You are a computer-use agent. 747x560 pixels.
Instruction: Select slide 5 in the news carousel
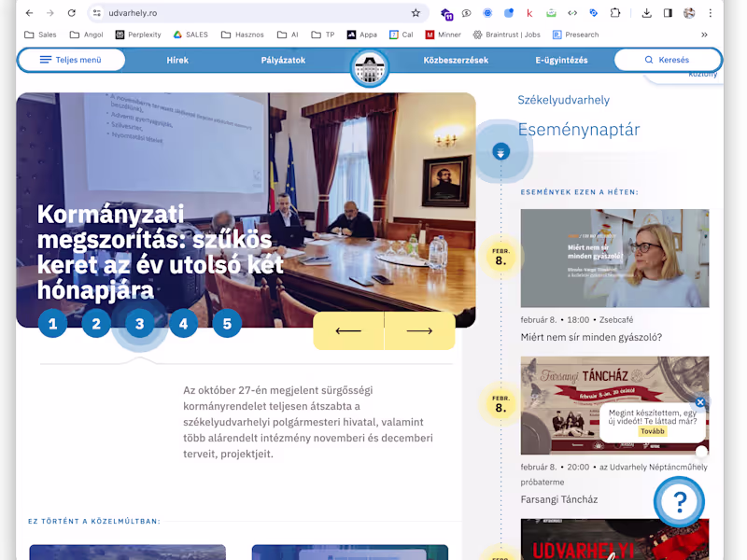pyautogui.click(x=227, y=324)
